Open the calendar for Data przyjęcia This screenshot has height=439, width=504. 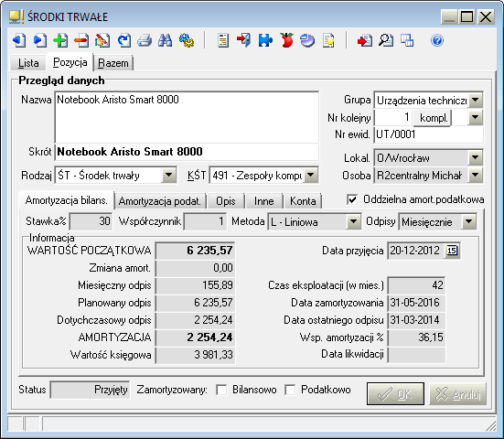452,251
